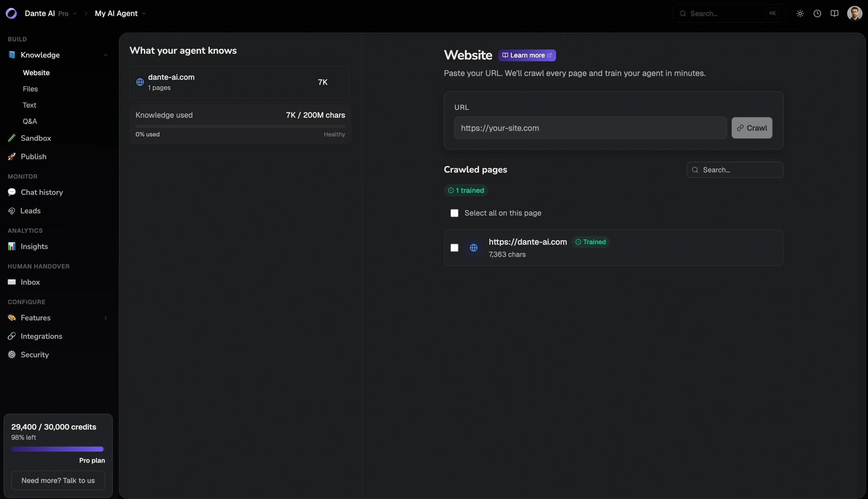This screenshot has width=868, height=499.
Task: Focus the URL input field
Action: coord(590,128)
